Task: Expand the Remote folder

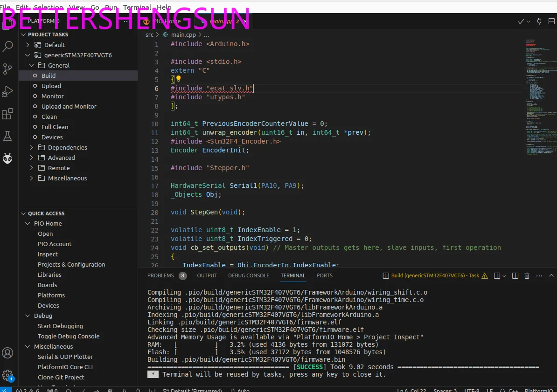Action: [32, 168]
